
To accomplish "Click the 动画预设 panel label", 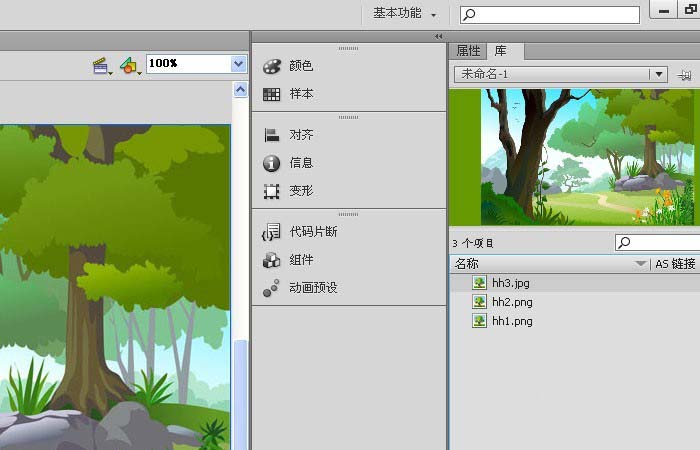I will [313, 288].
